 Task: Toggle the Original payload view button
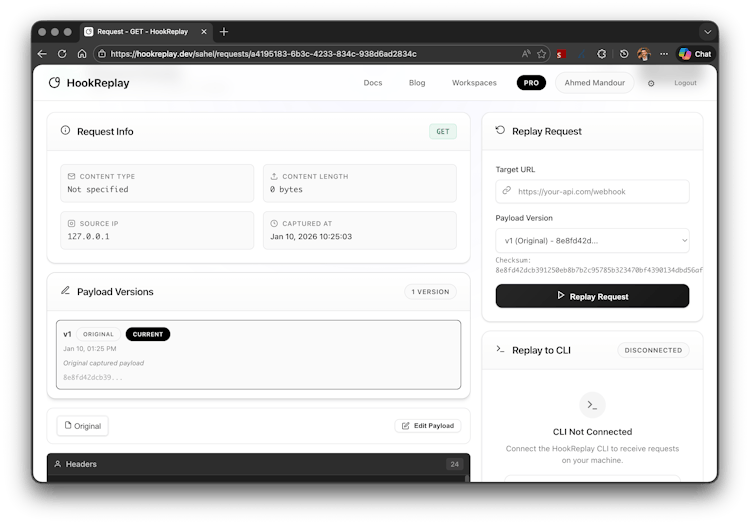(x=82, y=426)
